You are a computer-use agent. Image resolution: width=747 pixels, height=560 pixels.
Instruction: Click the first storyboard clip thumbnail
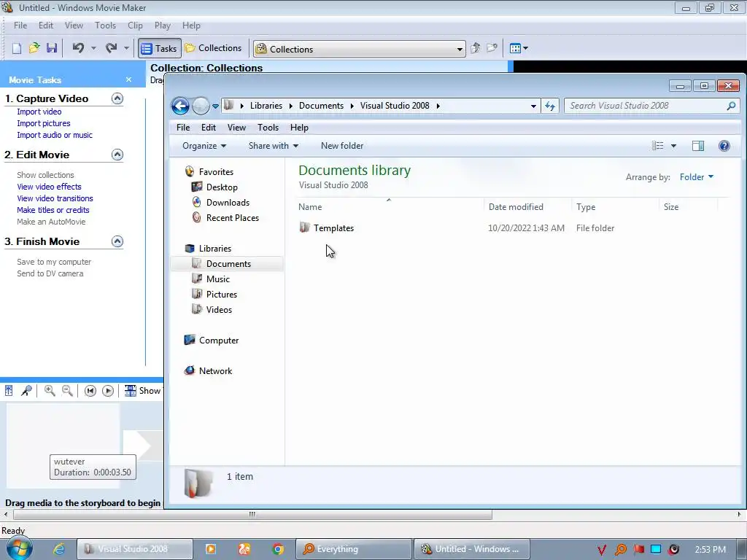63,446
